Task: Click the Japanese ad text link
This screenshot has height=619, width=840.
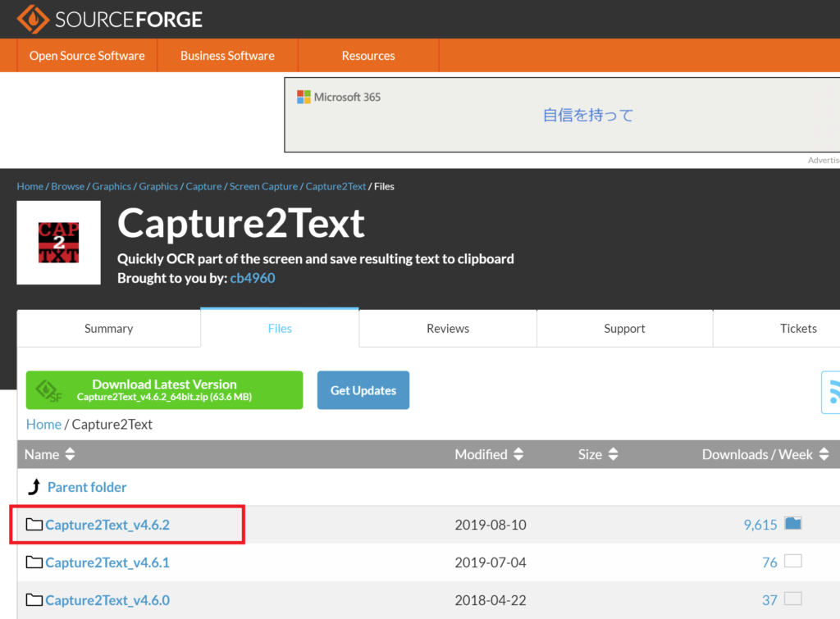Action: (x=588, y=115)
